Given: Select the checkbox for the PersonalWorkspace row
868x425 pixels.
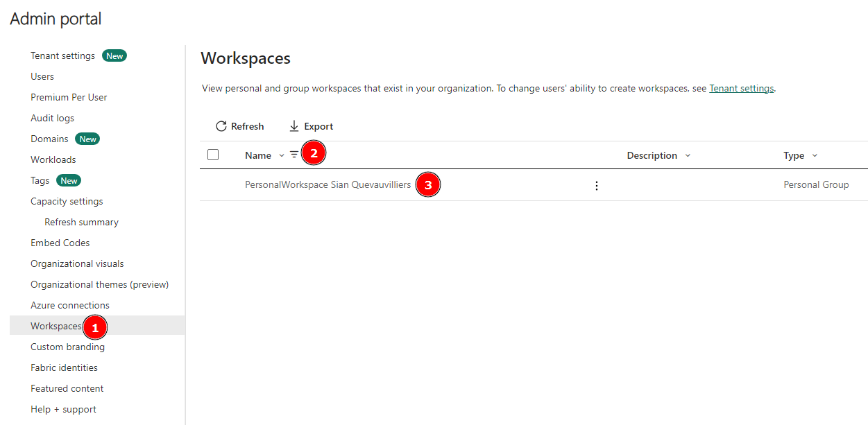Looking at the screenshot, I should [213, 185].
